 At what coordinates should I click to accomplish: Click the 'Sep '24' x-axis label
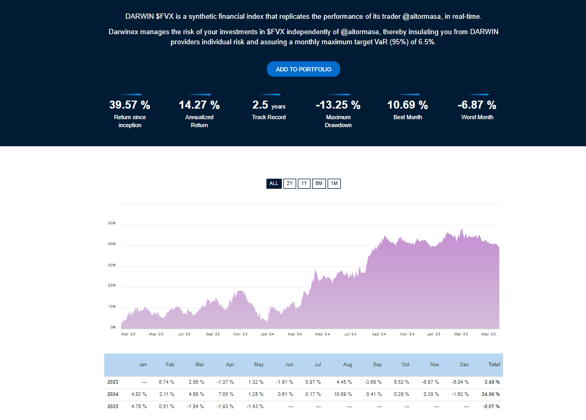(x=379, y=334)
